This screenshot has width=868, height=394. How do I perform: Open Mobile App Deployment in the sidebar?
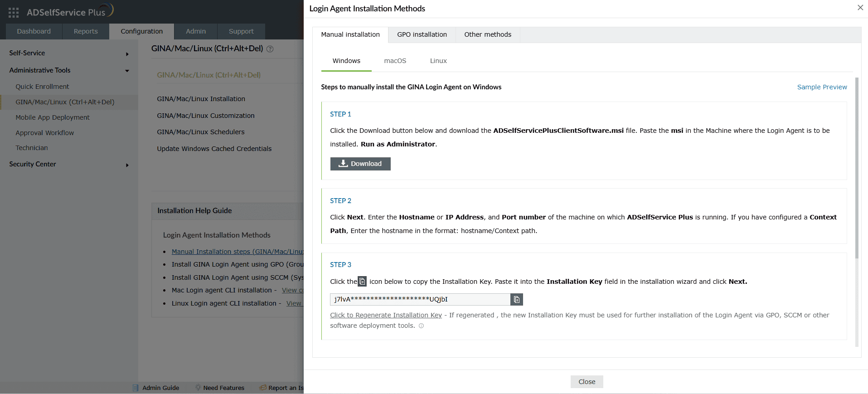tap(53, 117)
